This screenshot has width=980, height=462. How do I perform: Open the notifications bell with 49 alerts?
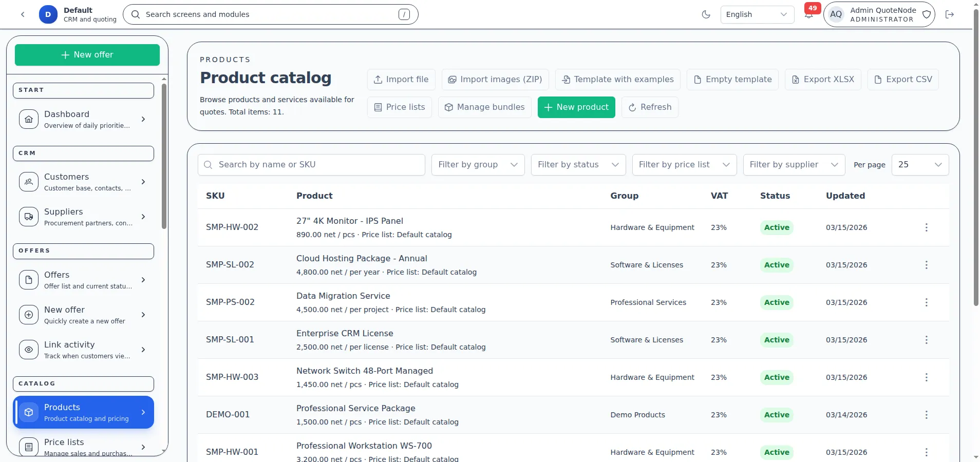tap(808, 14)
